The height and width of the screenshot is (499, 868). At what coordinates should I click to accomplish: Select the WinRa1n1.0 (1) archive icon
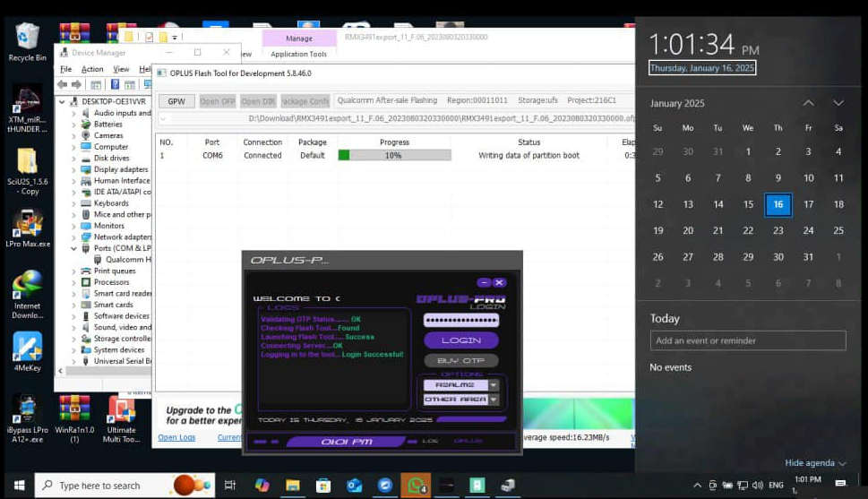(x=74, y=418)
